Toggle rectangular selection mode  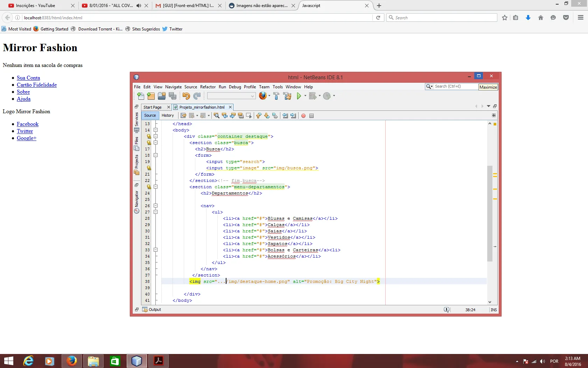point(249,116)
